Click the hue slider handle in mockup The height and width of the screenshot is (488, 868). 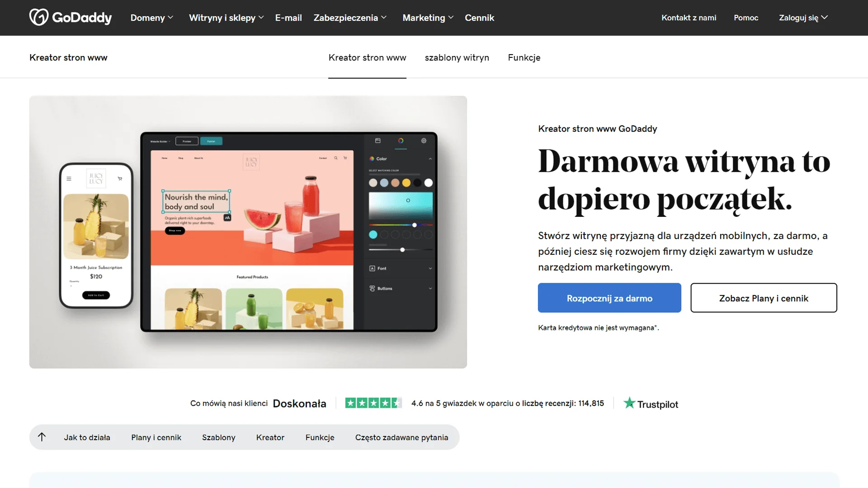(414, 225)
